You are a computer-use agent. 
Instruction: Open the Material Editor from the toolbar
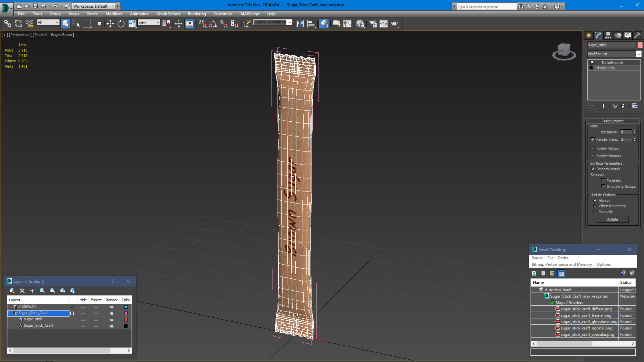pyautogui.click(x=360, y=24)
